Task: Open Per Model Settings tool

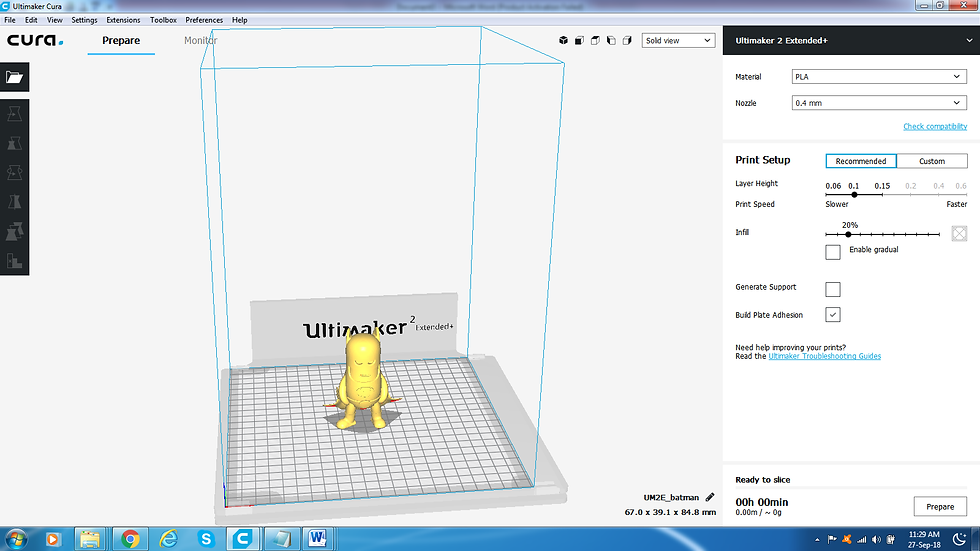Action: pyautogui.click(x=14, y=231)
